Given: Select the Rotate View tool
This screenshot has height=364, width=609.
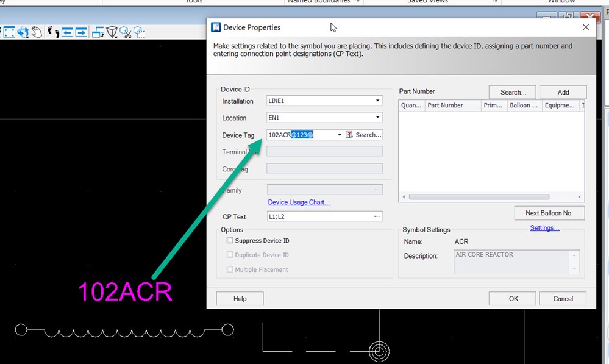Looking at the screenshot, I should [x=23, y=32].
